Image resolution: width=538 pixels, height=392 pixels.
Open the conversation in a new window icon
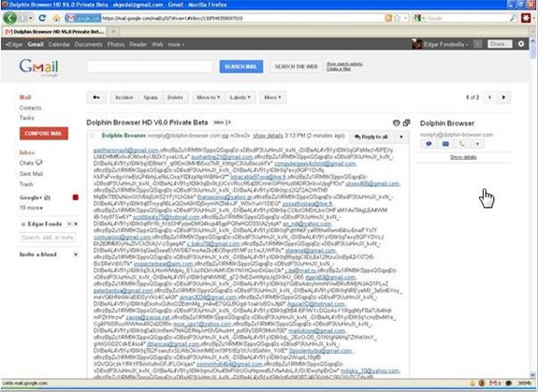coord(407,123)
